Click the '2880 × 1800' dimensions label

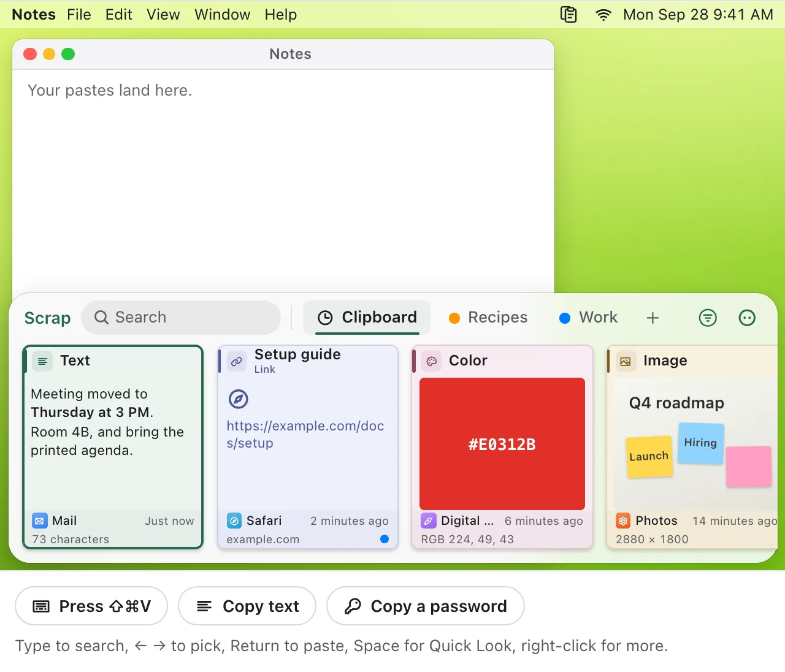point(652,540)
